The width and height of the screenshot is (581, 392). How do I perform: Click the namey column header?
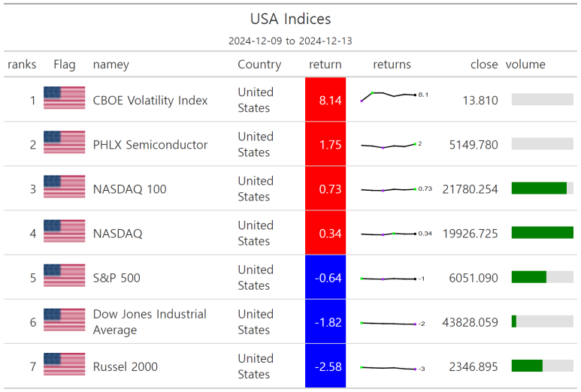tap(111, 65)
